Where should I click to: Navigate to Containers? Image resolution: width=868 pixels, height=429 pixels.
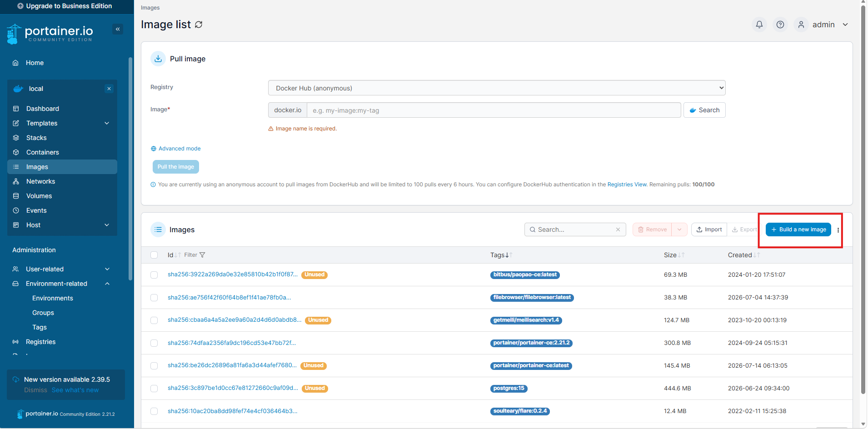pyautogui.click(x=62, y=152)
